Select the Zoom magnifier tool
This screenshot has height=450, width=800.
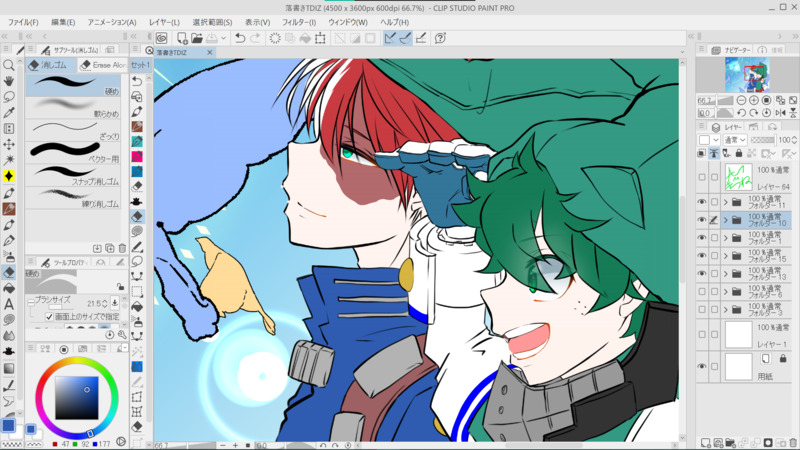pyautogui.click(x=9, y=65)
